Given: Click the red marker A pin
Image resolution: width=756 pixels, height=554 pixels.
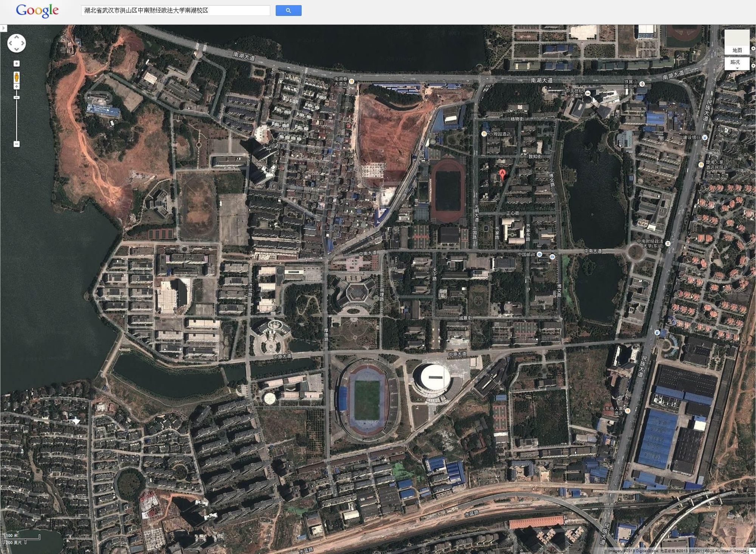Looking at the screenshot, I should coord(502,174).
